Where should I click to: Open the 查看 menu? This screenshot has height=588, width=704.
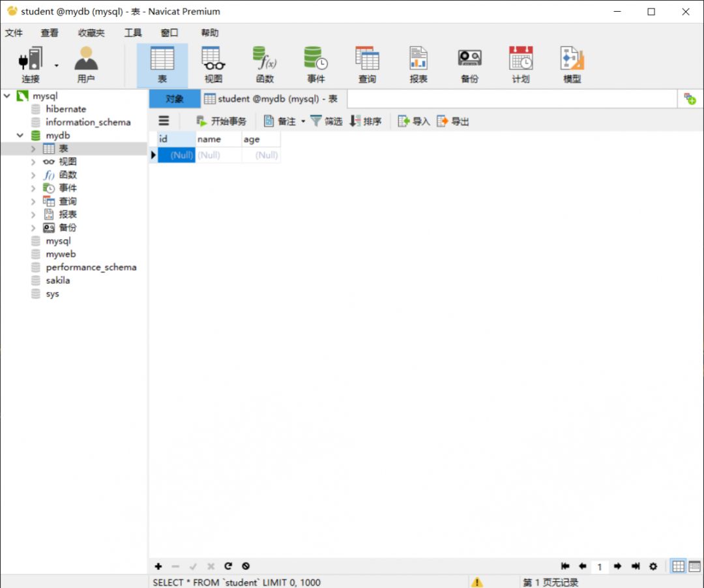(x=50, y=33)
